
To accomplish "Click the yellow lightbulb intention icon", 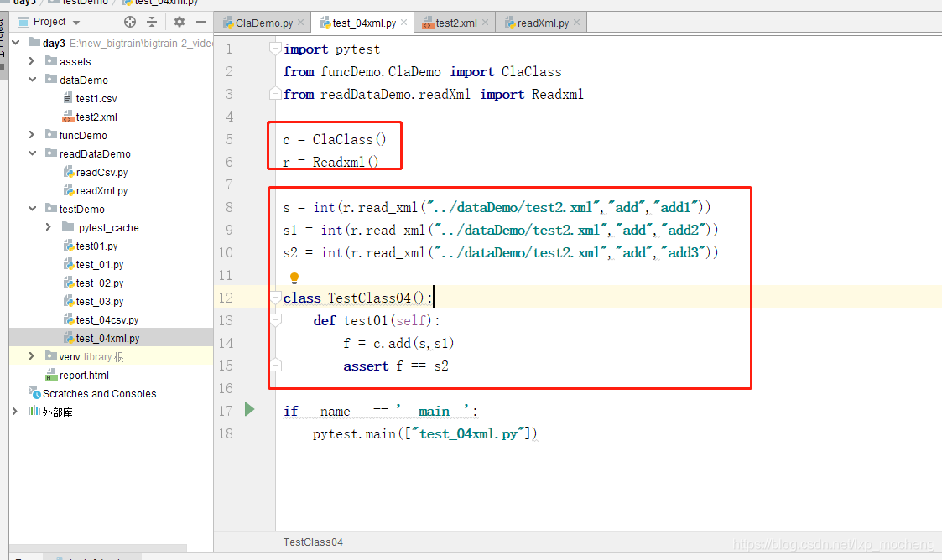I will [x=294, y=277].
